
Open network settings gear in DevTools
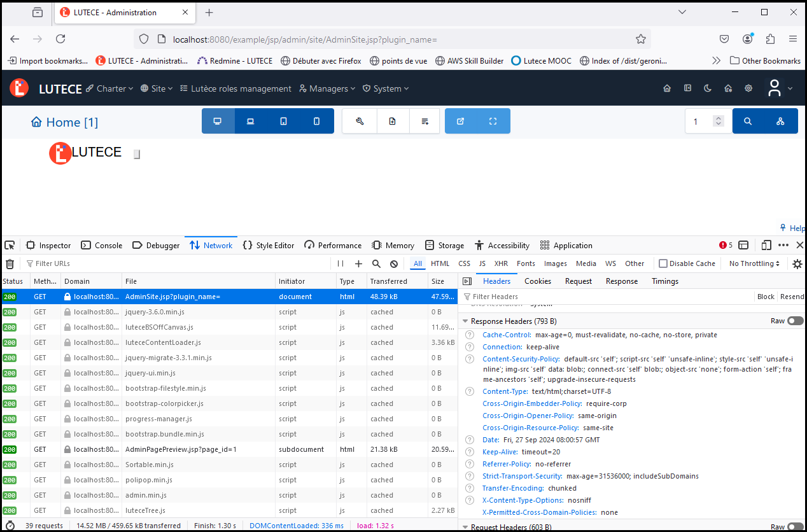click(797, 263)
